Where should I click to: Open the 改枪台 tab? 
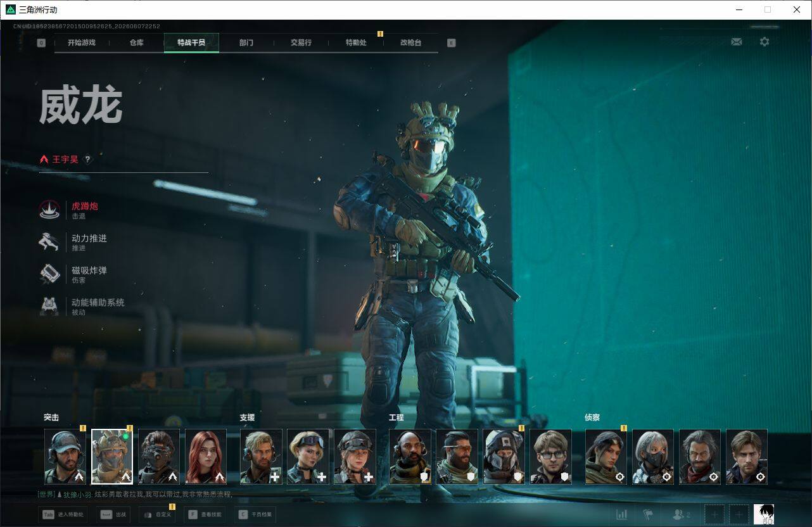pyautogui.click(x=410, y=43)
